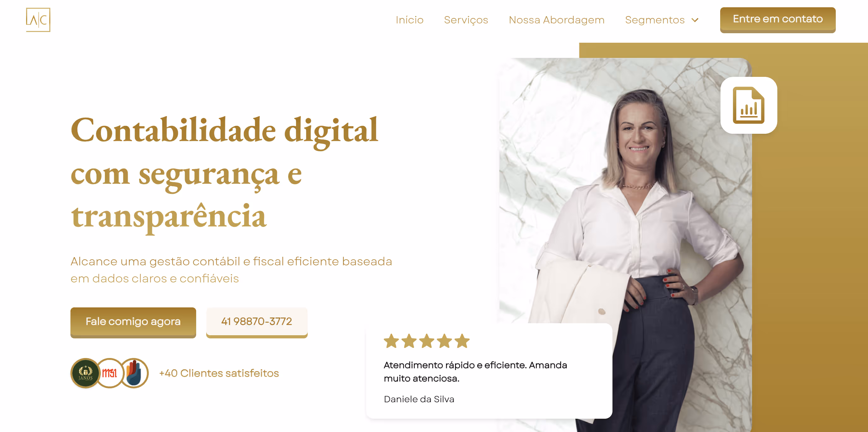The image size is (868, 432).
Task: Open the Segmentos menu label
Action: click(x=655, y=20)
